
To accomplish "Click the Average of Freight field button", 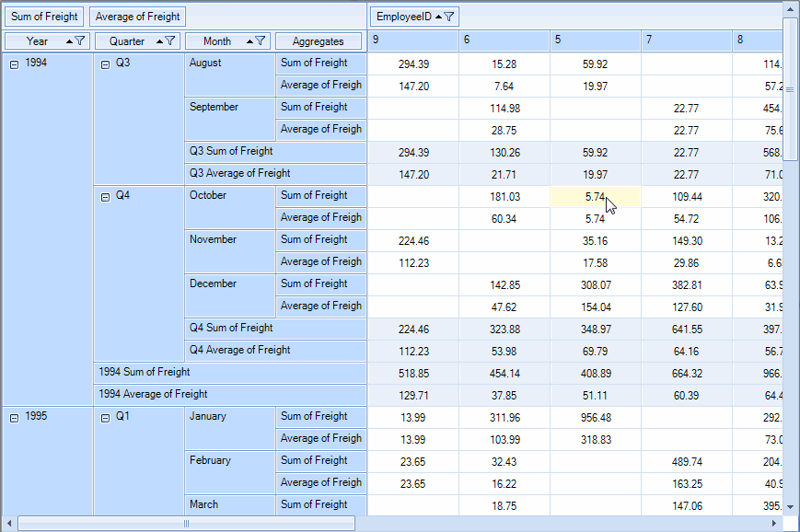I will click(137, 17).
